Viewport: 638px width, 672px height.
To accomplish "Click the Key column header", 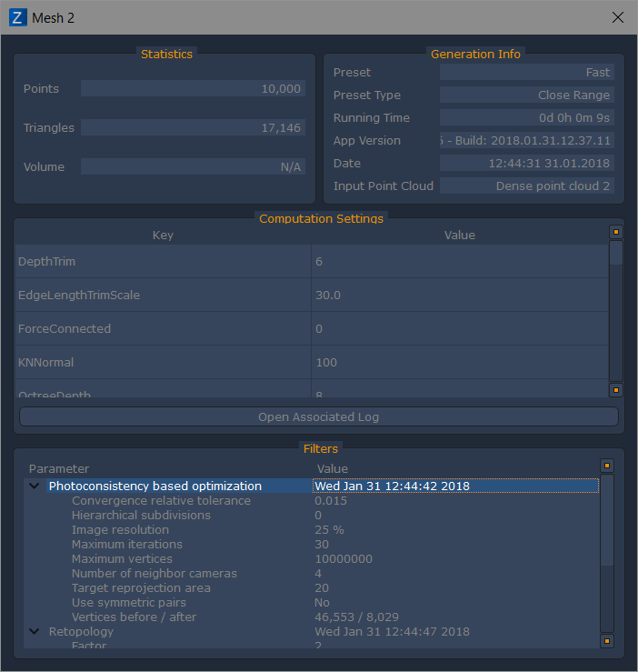I will (163, 235).
